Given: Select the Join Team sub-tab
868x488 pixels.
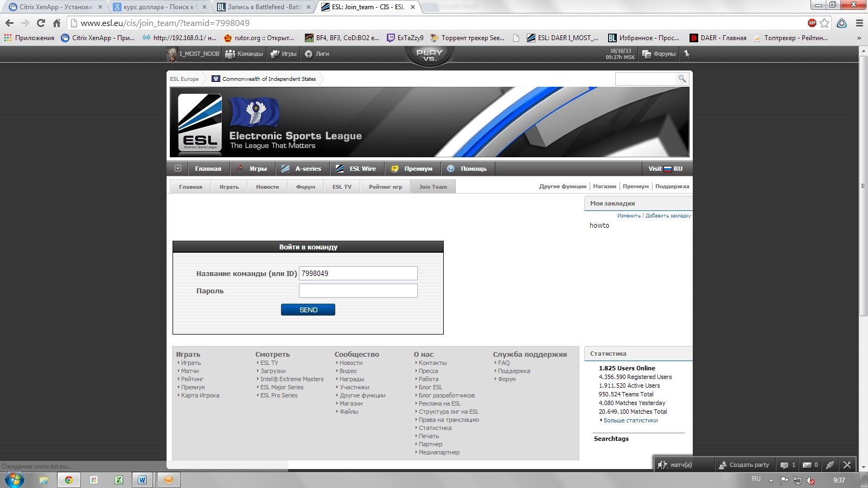Looking at the screenshot, I should tap(433, 187).
